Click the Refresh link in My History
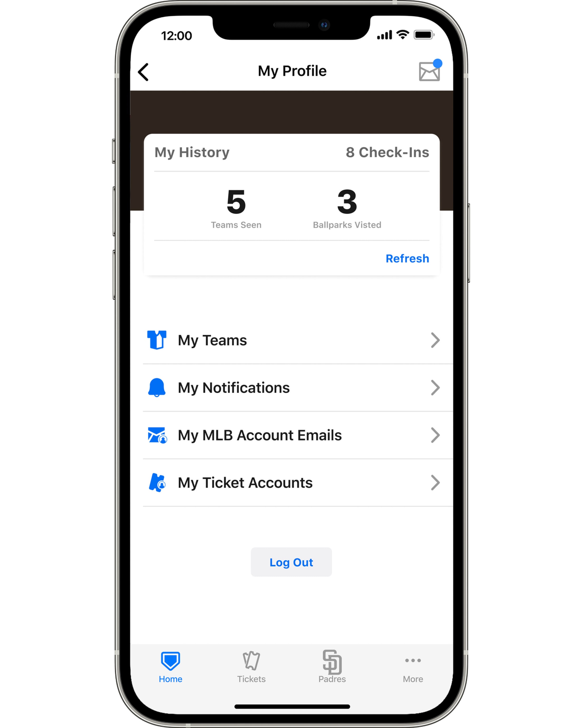 pos(409,258)
